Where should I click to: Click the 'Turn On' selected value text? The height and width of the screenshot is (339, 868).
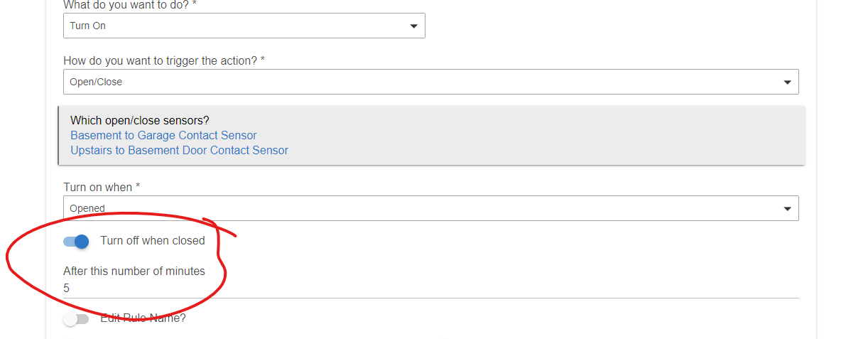[x=87, y=26]
